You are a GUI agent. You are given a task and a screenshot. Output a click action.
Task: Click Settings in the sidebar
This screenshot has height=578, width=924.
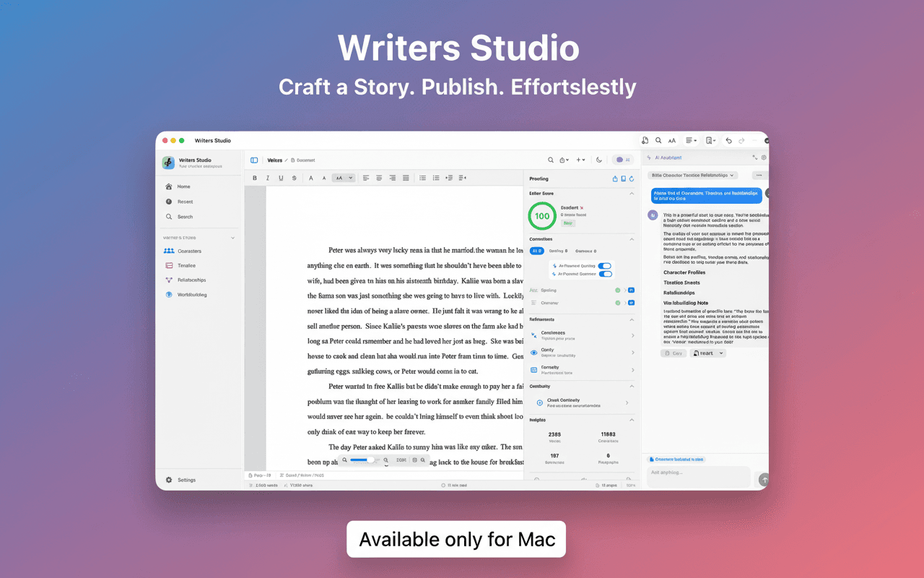pyautogui.click(x=186, y=480)
